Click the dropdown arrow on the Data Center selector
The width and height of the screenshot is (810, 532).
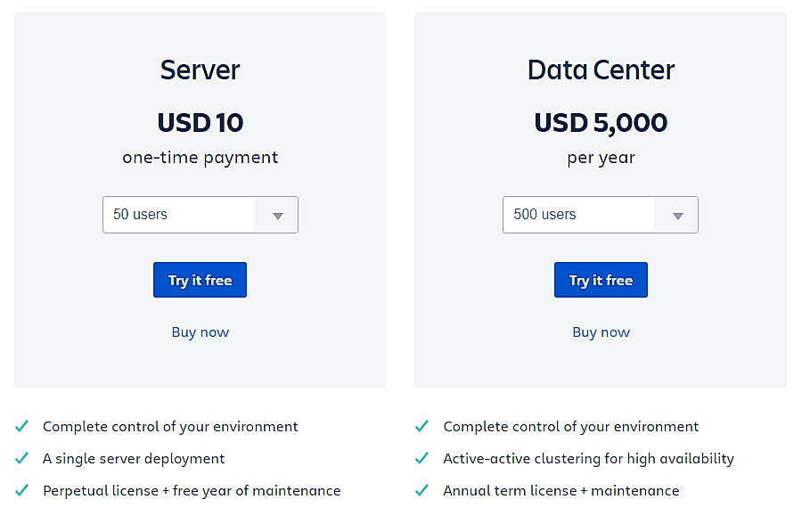(x=677, y=215)
